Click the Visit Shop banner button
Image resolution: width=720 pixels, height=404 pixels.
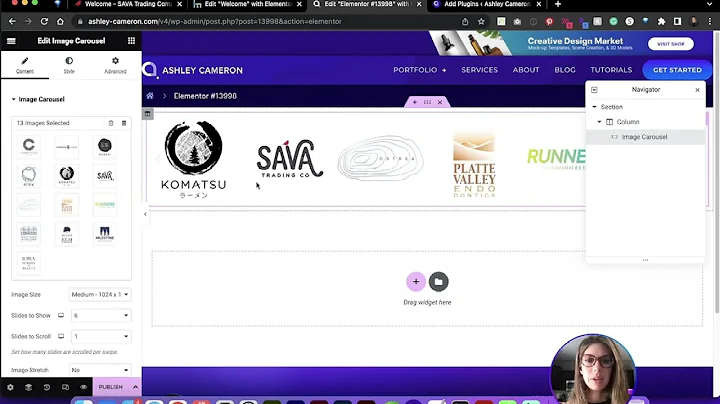[x=671, y=44]
